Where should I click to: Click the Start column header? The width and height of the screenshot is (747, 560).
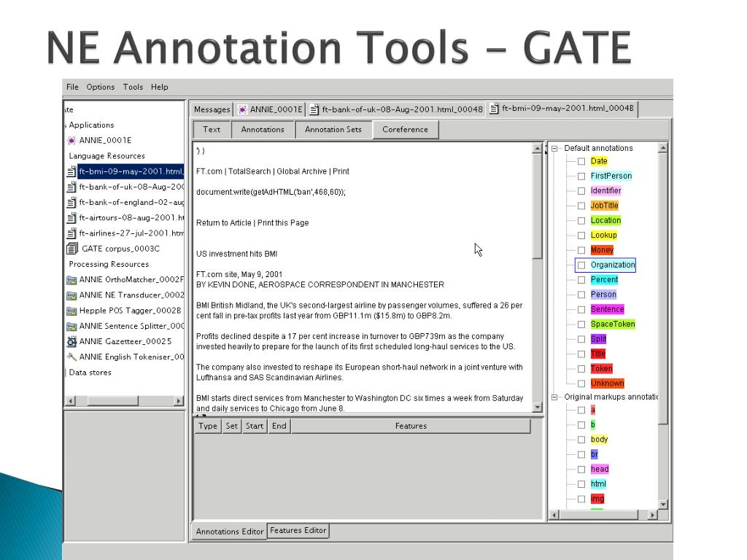(255, 426)
